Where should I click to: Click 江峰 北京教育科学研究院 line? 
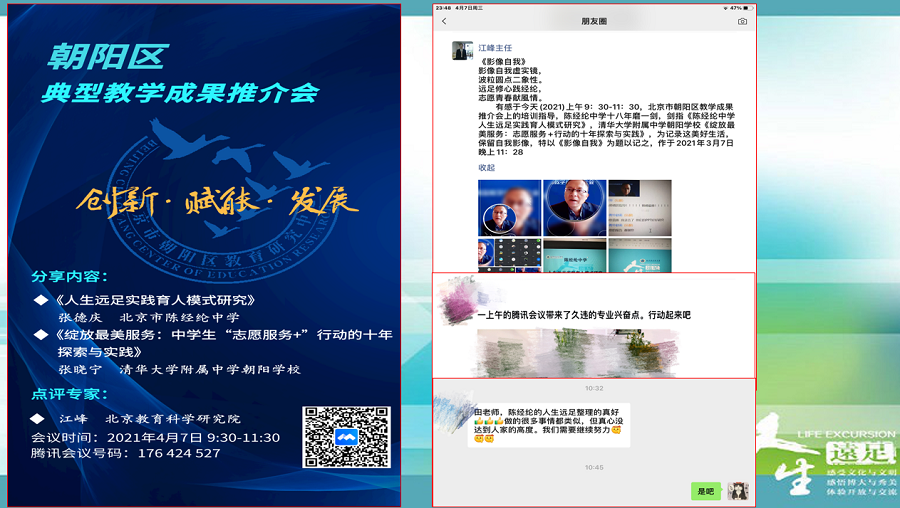150,419
